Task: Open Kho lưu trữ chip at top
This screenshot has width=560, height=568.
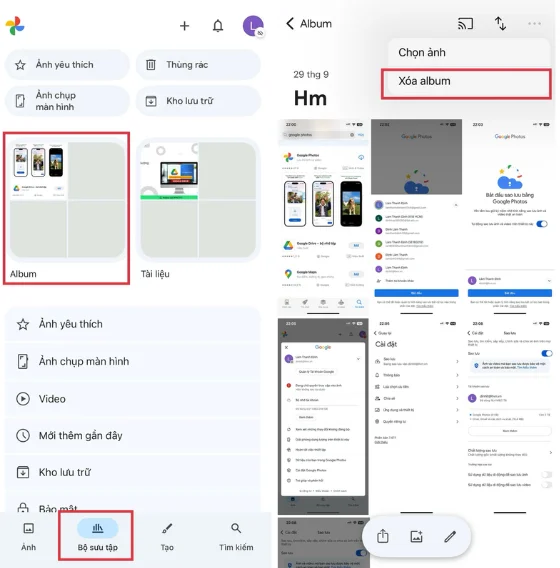Action: click(x=198, y=101)
